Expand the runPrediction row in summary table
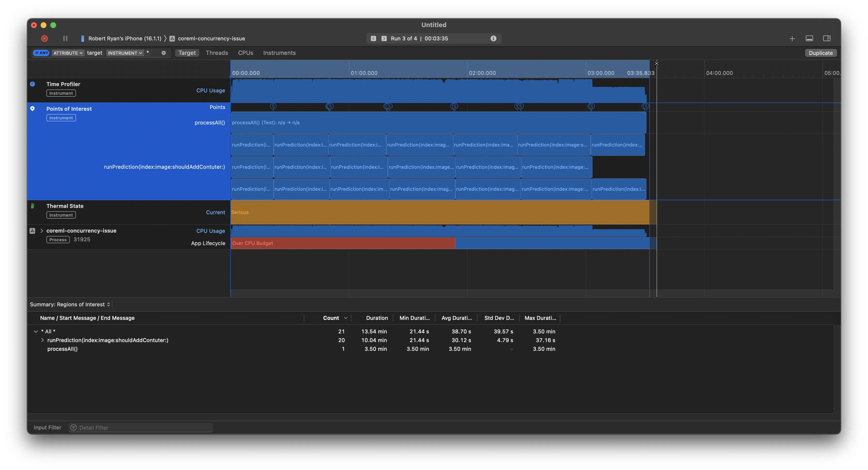This screenshot has width=868, height=470. (x=43, y=340)
